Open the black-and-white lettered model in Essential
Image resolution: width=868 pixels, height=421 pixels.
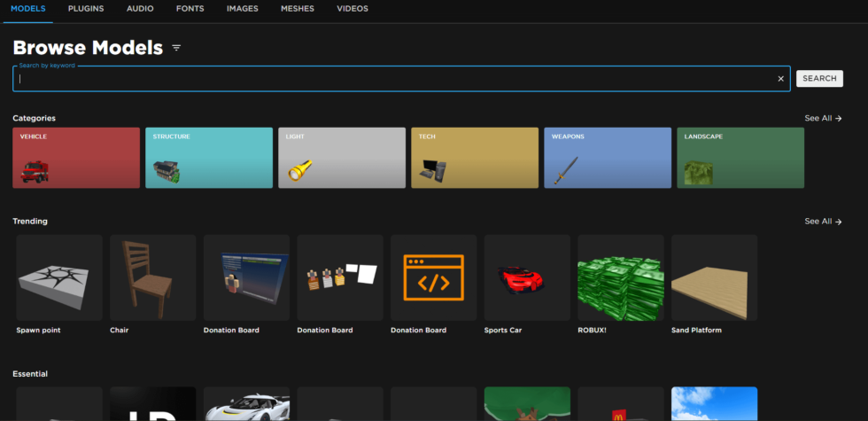(x=152, y=404)
